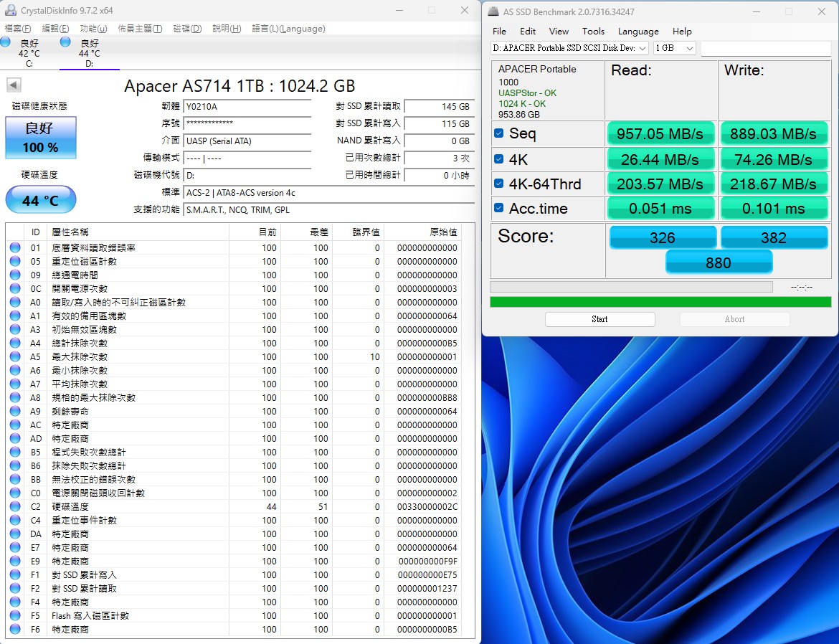Click the status circle for attribute A8
The height and width of the screenshot is (644, 839).
tap(15, 397)
